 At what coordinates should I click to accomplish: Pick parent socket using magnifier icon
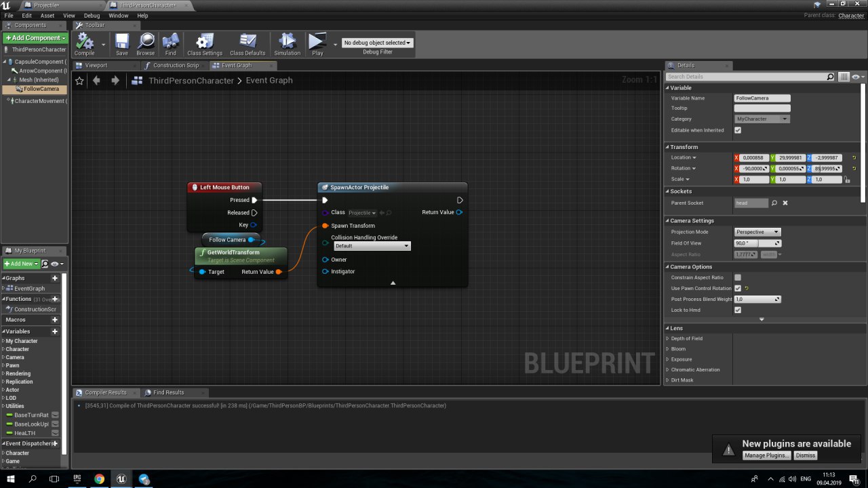(774, 203)
